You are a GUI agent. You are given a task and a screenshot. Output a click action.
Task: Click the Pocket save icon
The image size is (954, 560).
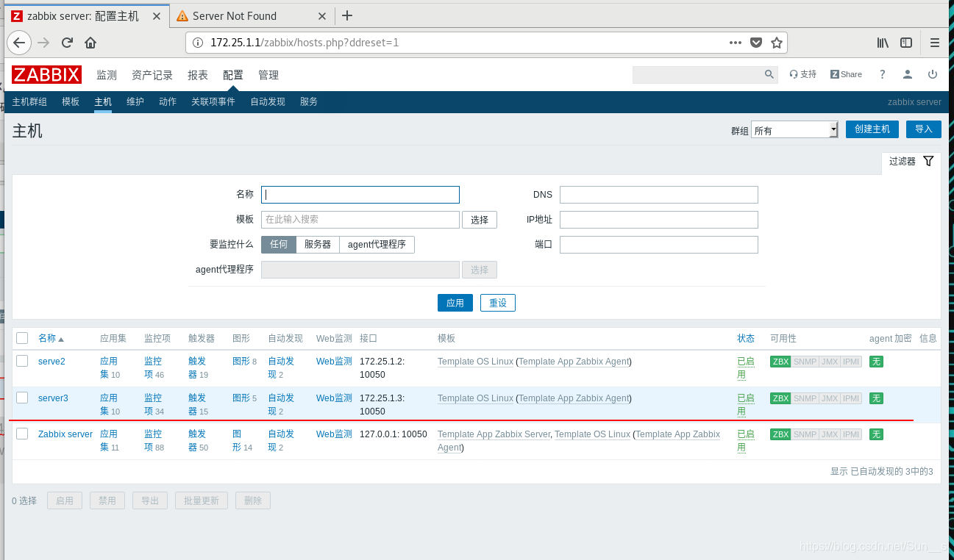756,43
